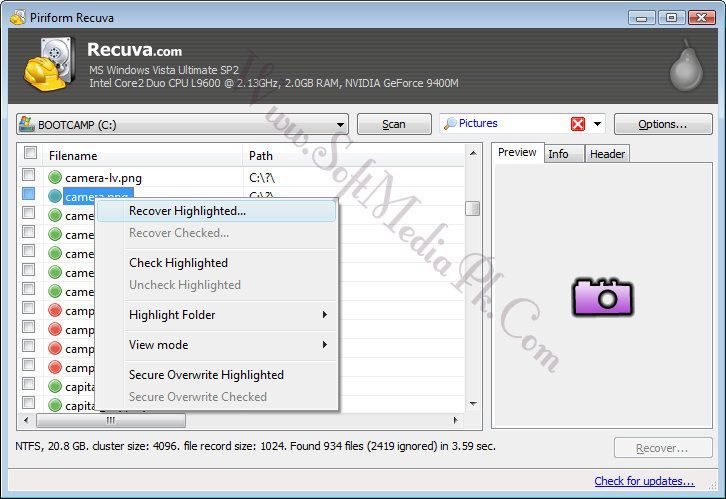Select the camera-lv.png file name
Image resolution: width=726 pixels, height=499 pixels.
(x=103, y=178)
